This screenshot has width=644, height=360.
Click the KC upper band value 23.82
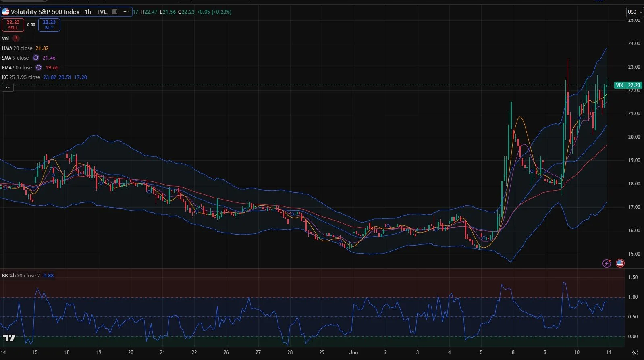pos(50,77)
